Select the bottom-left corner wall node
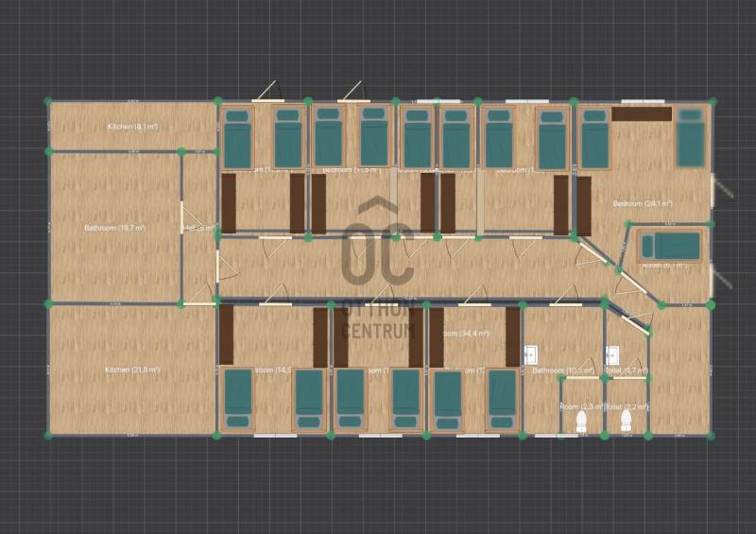Viewport: 756px width, 534px height. pyautogui.click(x=48, y=436)
